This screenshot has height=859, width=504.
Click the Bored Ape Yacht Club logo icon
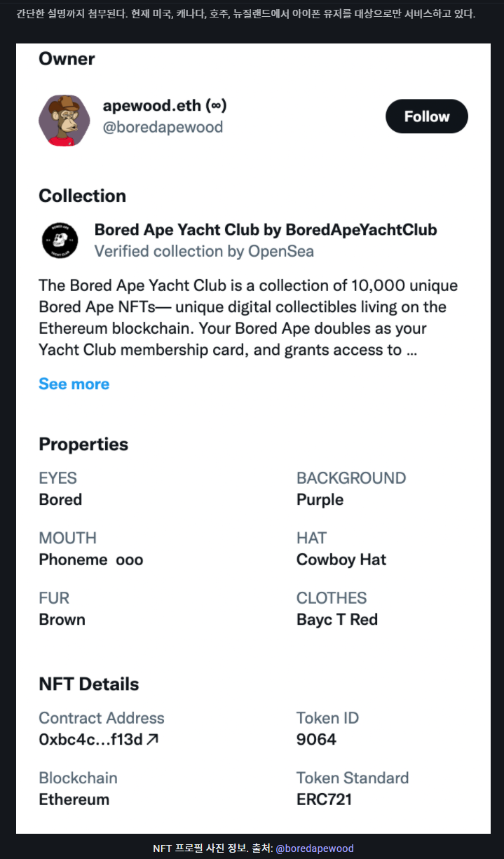click(x=60, y=241)
